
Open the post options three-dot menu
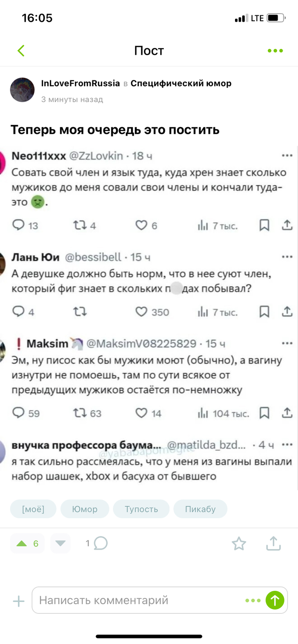click(275, 51)
